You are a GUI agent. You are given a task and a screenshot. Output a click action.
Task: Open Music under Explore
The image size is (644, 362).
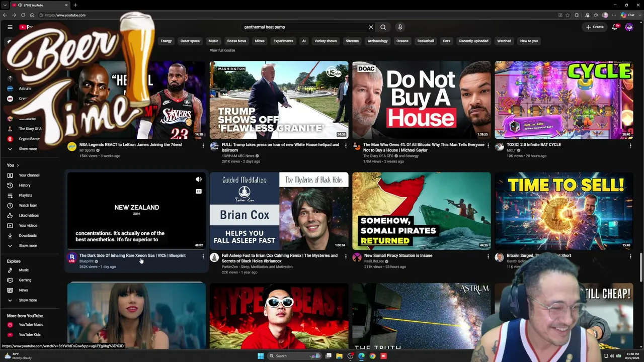pos(24,270)
